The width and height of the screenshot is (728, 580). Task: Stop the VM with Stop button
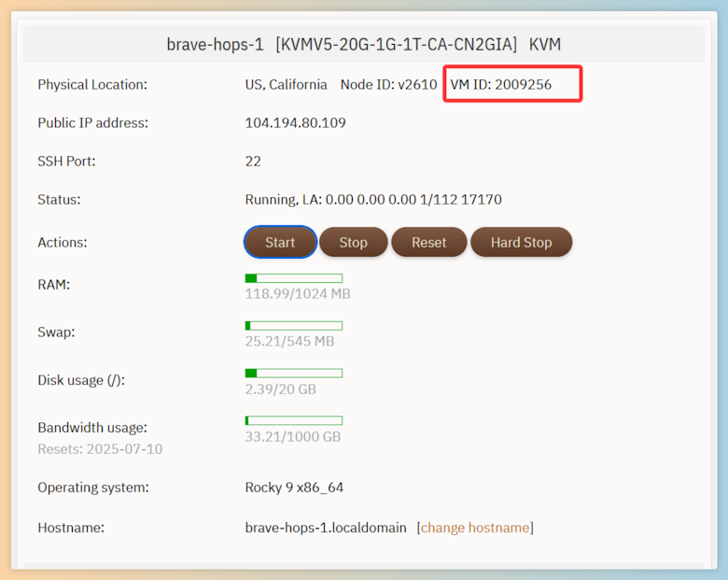(354, 242)
